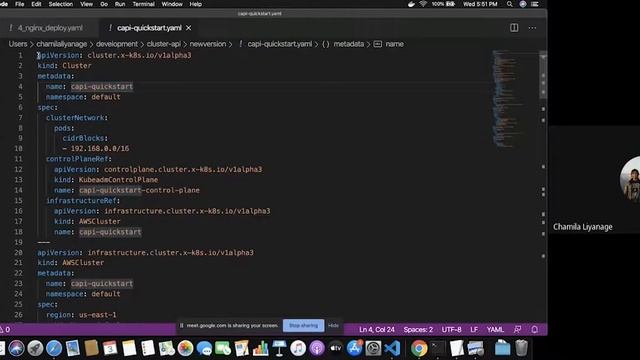Open Terminal from the dock
Viewport: 640px width, 360px height.
click(x=438, y=348)
